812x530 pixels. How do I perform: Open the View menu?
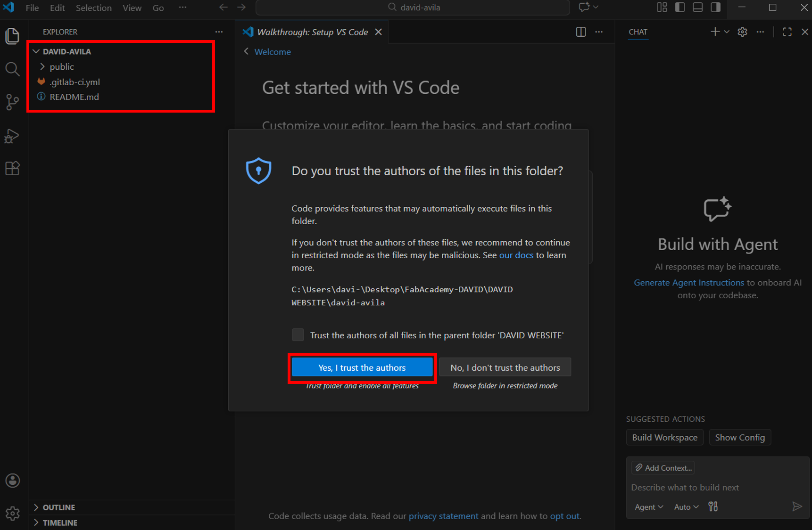point(132,8)
